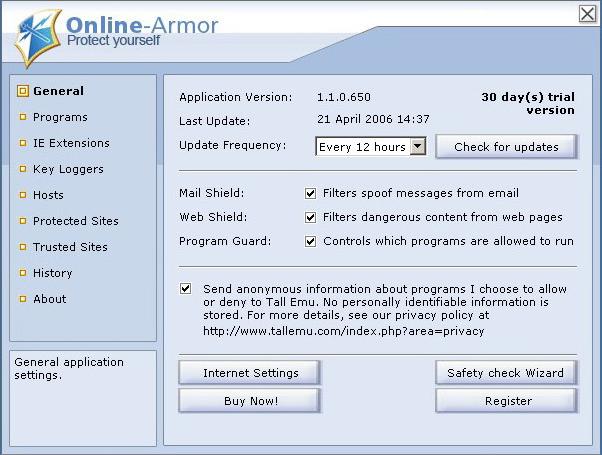Open the tallemu.com privacy policy URL
The width and height of the screenshot is (602, 455).
[344, 331]
